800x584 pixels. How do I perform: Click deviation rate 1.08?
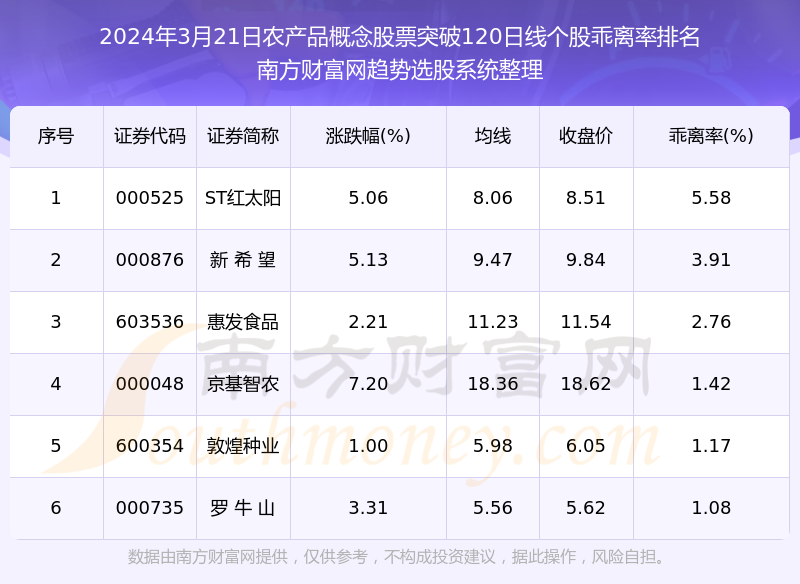[x=711, y=508]
